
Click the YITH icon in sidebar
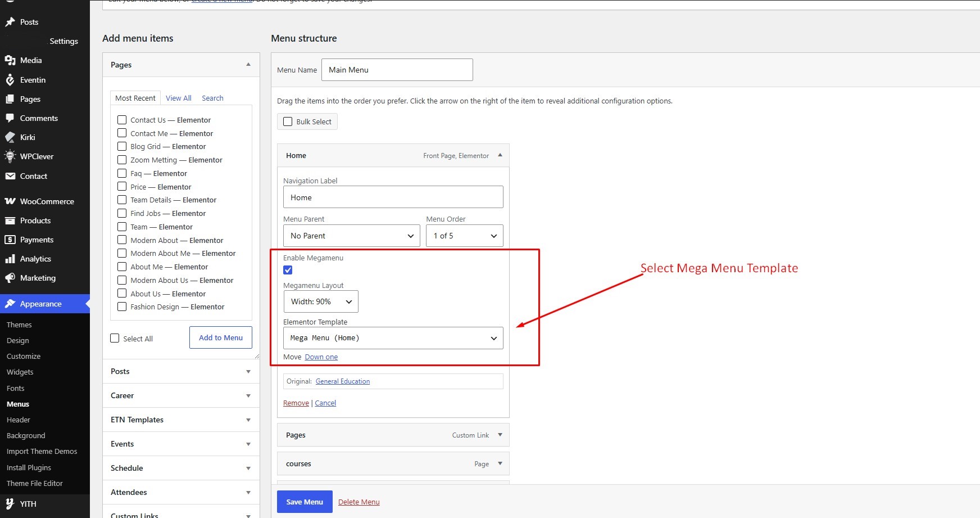click(x=10, y=504)
